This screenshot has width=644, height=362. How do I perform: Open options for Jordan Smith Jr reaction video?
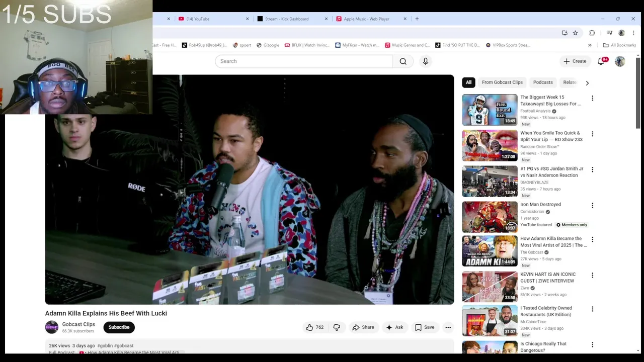(592, 169)
